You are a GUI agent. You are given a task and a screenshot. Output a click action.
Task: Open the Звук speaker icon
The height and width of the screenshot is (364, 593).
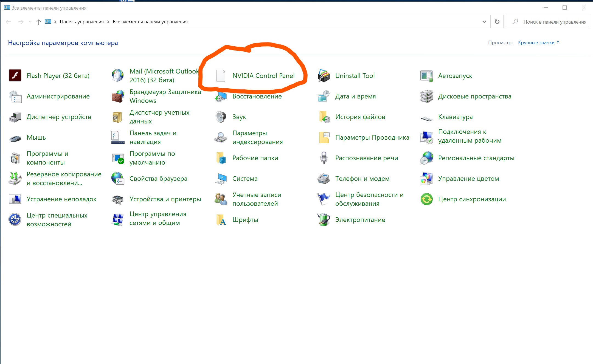(x=221, y=117)
